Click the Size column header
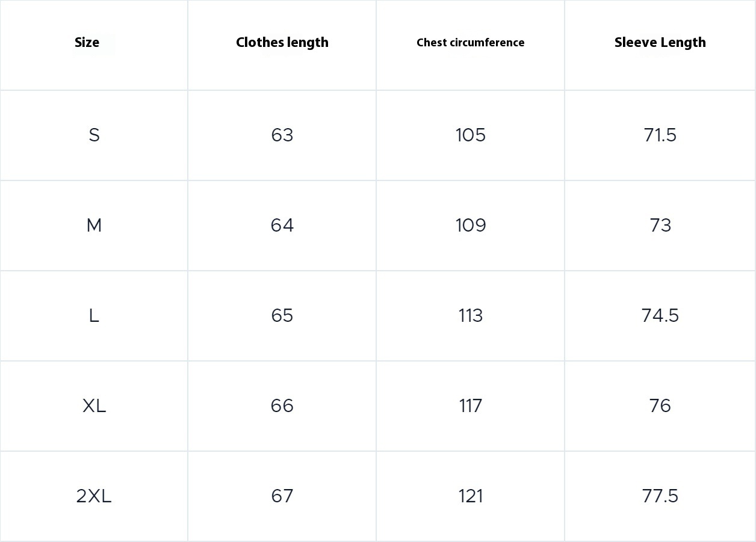The height and width of the screenshot is (542, 756). (87, 43)
